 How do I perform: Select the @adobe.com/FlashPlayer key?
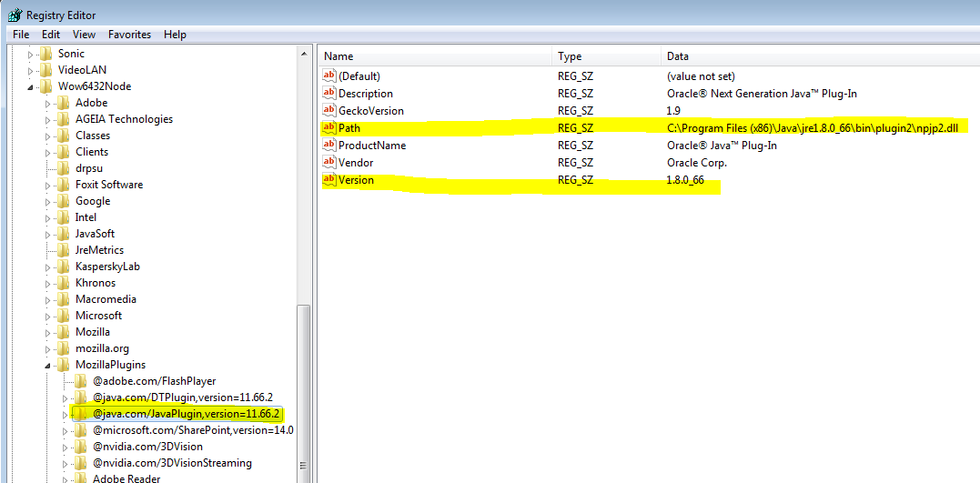(x=155, y=381)
